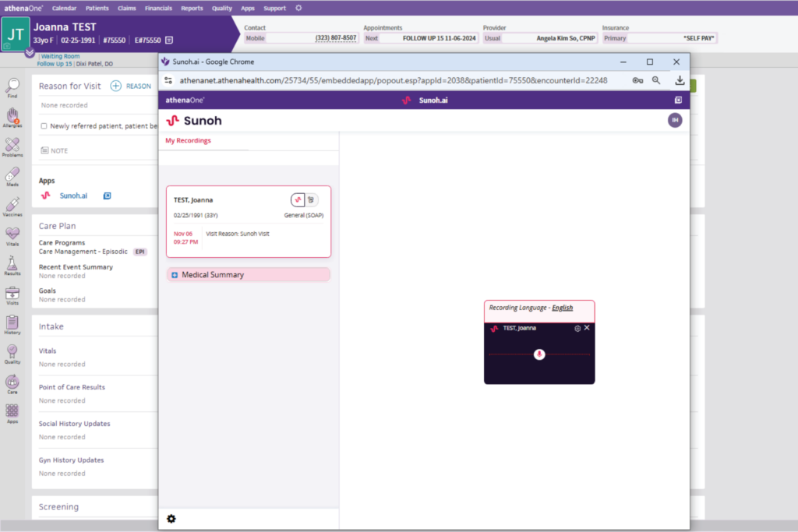Open the Find tool in left sidebar
This screenshot has width=798, height=532.
(x=12, y=88)
